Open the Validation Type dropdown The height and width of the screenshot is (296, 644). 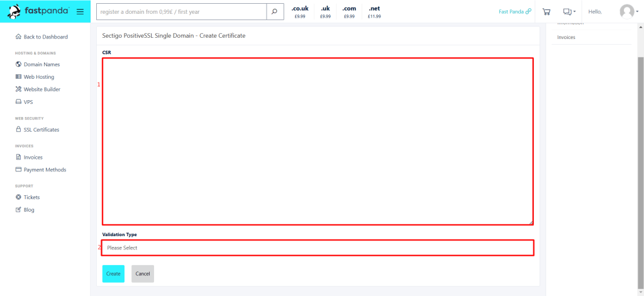(x=318, y=248)
